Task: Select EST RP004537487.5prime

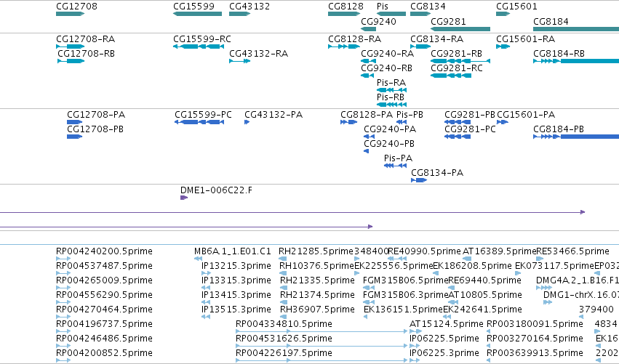Action: coord(63,273)
